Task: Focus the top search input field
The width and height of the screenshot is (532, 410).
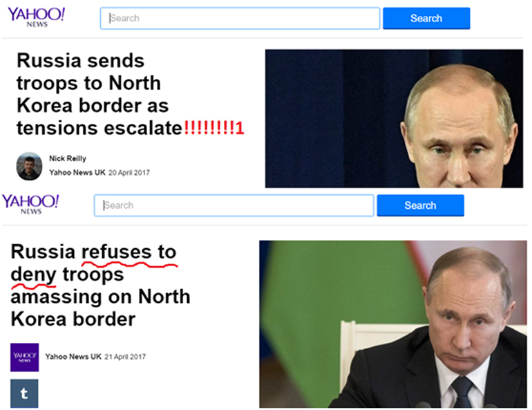Action: pyautogui.click(x=240, y=19)
